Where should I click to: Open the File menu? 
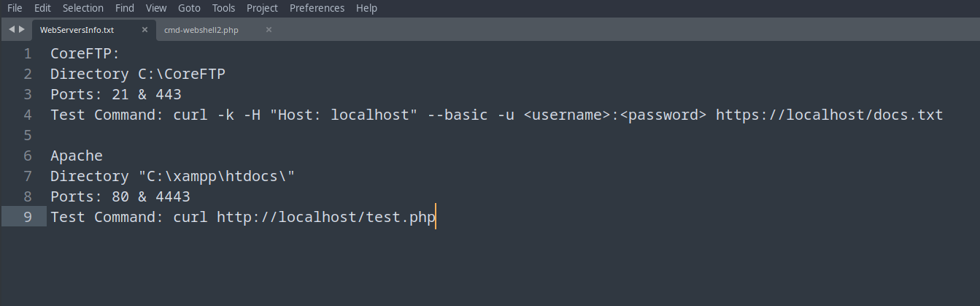[15, 8]
